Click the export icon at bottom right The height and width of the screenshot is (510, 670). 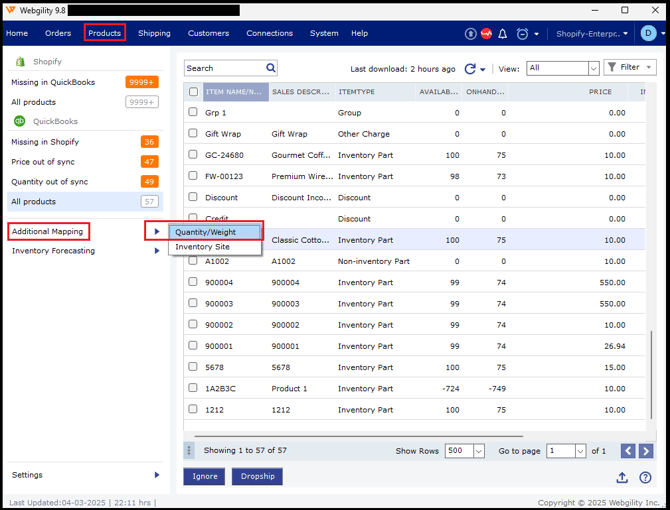point(622,477)
